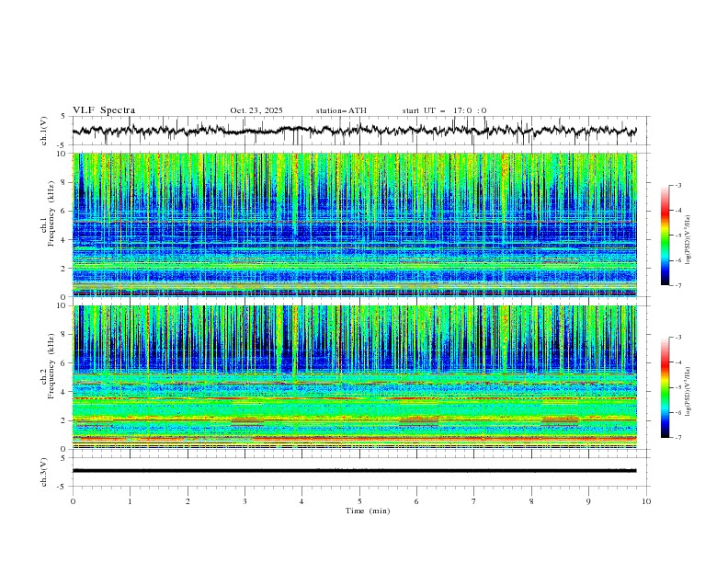Viewport: 728px width, 563px height.
Task: Click the log(PSD) label beside the ch.2 colorbar
Action: pos(688,392)
